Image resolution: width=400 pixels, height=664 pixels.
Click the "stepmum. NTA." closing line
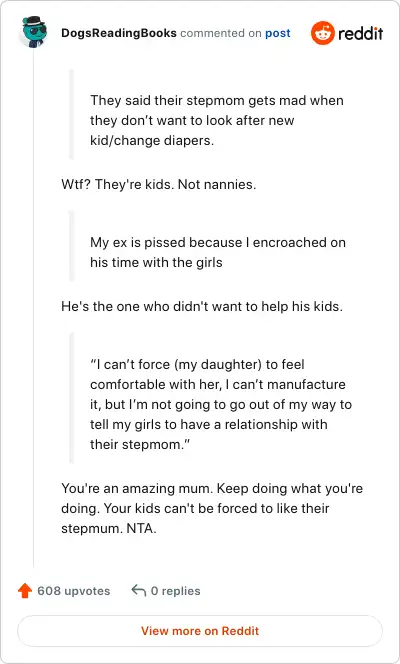(x=109, y=528)
